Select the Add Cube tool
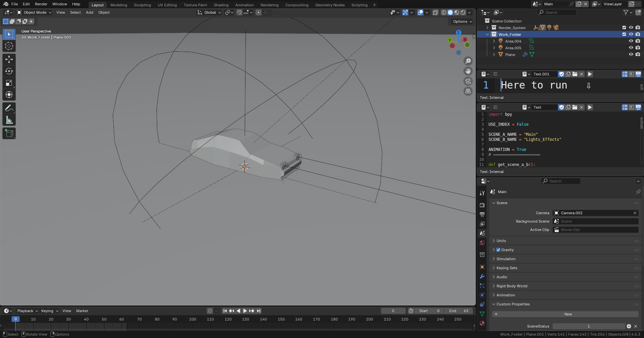This screenshot has height=338, width=644. [x=9, y=133]
